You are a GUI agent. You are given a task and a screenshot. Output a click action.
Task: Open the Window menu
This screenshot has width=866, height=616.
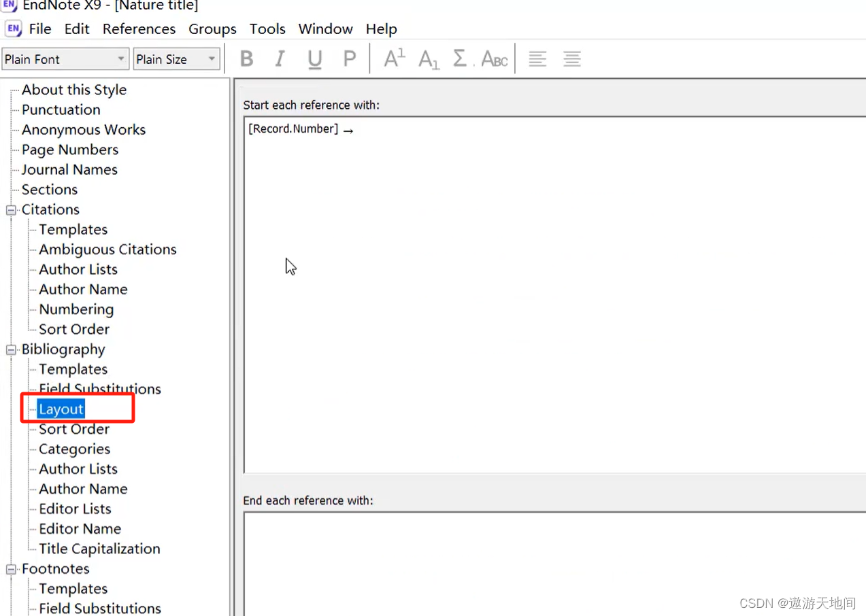point(325,29)
